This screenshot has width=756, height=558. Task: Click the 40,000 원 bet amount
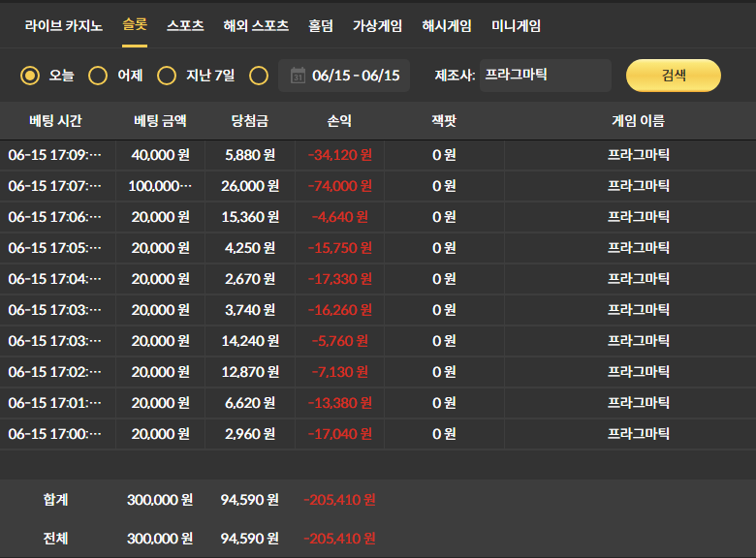(160, 155)
